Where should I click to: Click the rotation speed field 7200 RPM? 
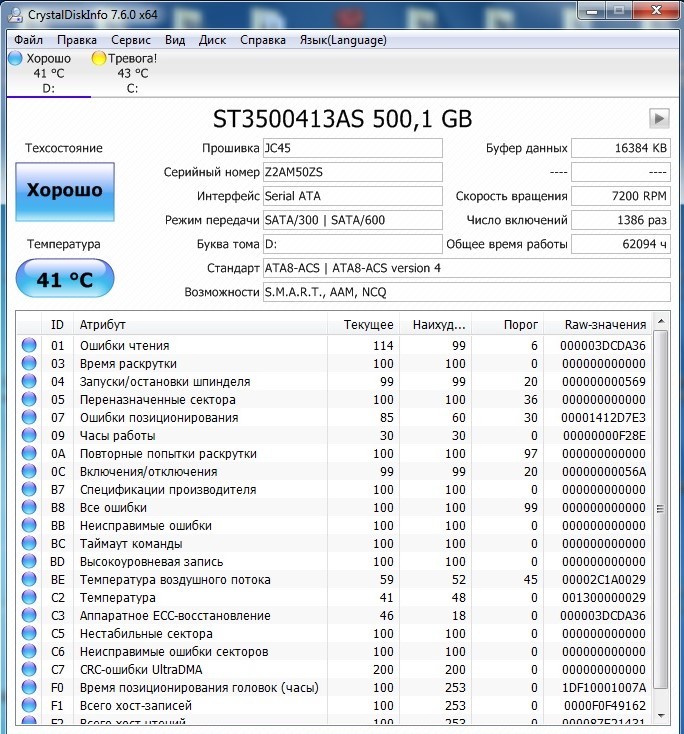click(x=621, y=196)
